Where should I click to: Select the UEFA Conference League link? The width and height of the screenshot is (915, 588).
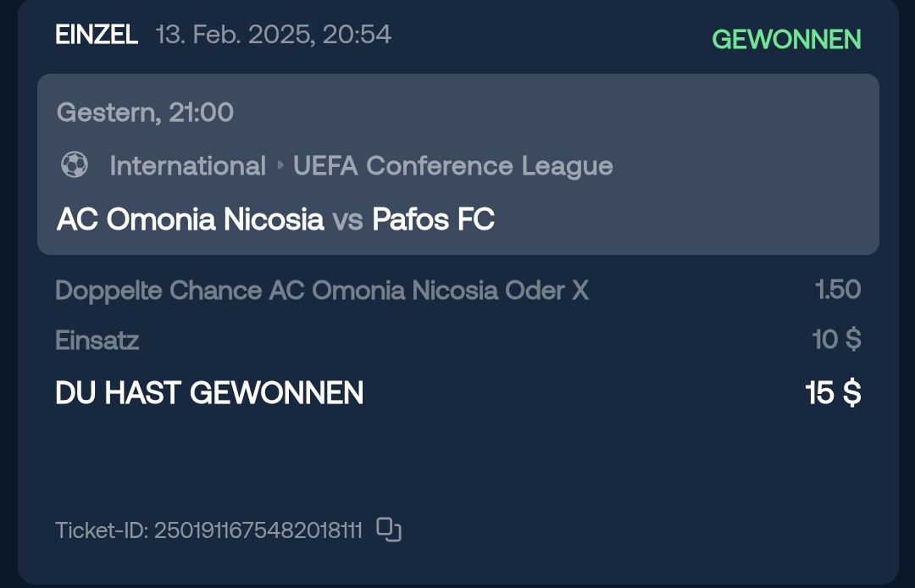pyautogui.click(x=452, y=166)
